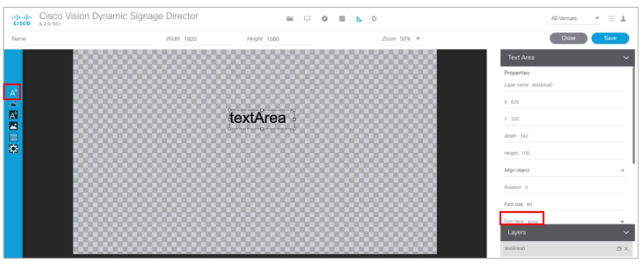Click the monitor display icon in top bar
The image size is (644, 266).
pos(307,19)
